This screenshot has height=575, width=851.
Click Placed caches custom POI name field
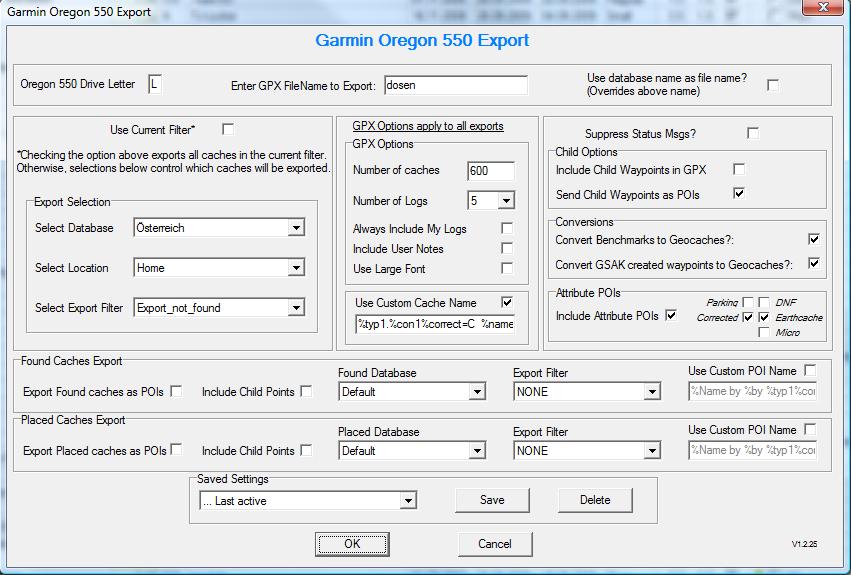pyautogui.click(x=752, y=450)
